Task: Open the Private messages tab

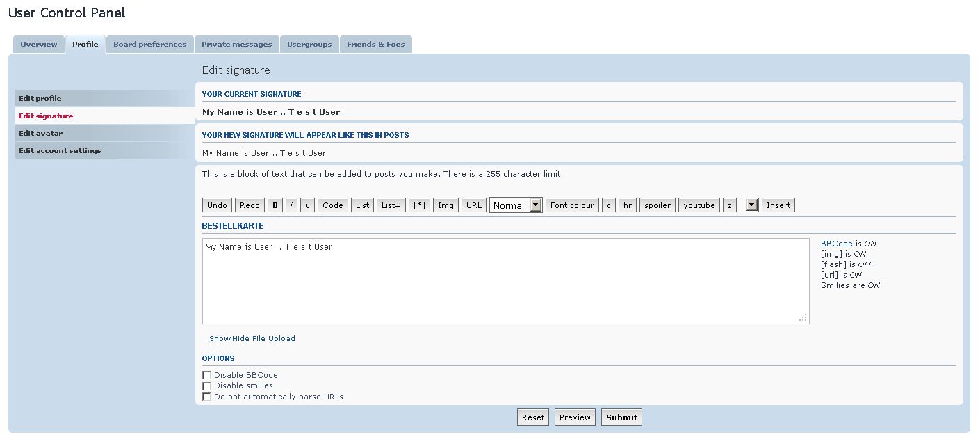Action: tap(237, 45)
